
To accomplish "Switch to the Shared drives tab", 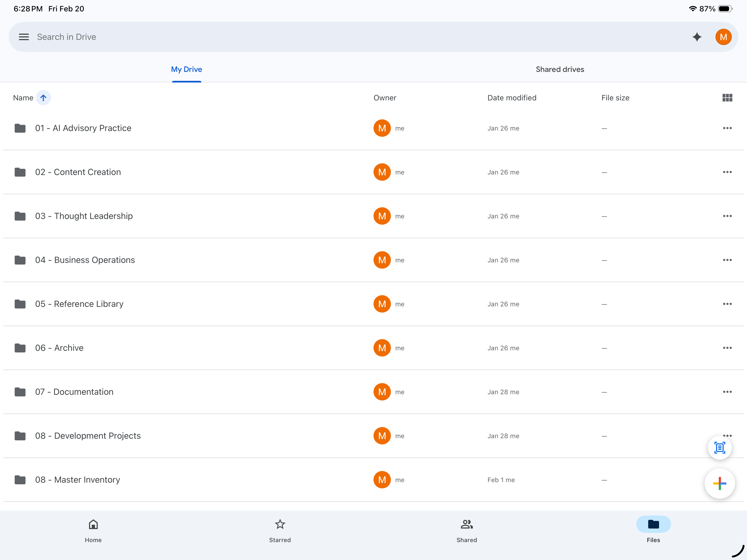I will click(x=560, y=69).
